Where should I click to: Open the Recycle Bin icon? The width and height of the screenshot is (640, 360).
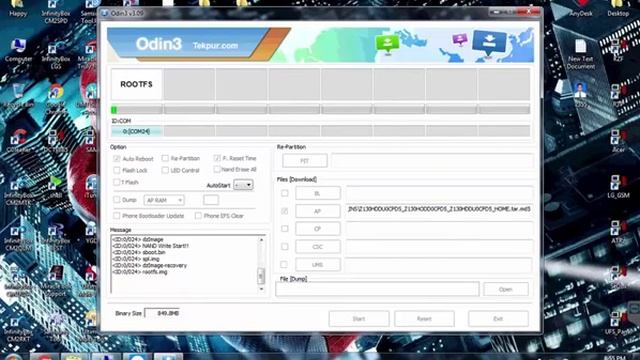pos(18,96)
